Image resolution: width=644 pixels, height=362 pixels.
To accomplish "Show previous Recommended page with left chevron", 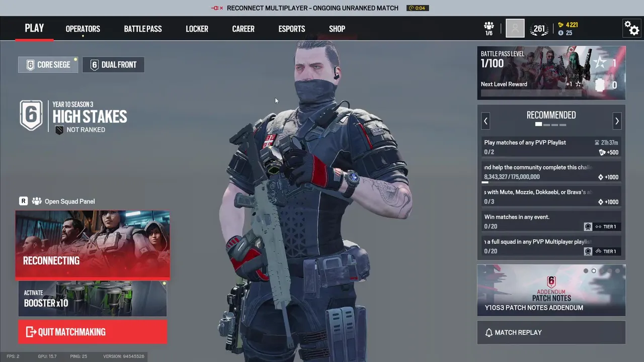I will [x=486, y=121].
